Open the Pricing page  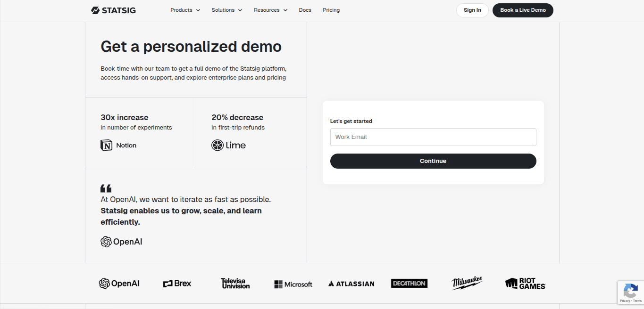(x=331, y=10)
